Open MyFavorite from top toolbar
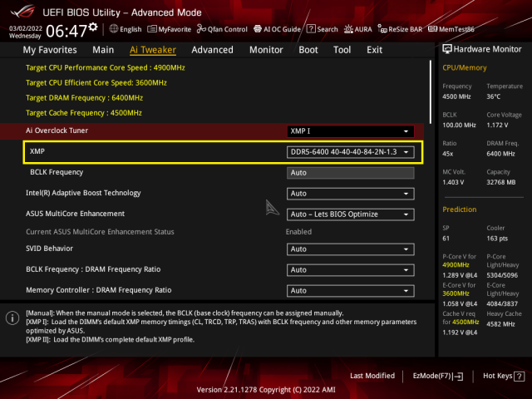Image resolution: width=532 pixels, height=399 pixels. [x=169, y=29]
